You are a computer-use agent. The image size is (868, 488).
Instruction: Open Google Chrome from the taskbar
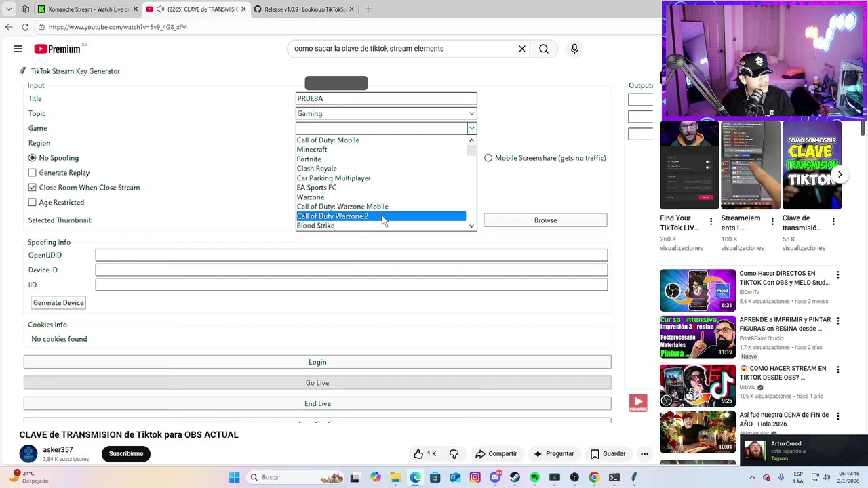click(x=594, y=478)
